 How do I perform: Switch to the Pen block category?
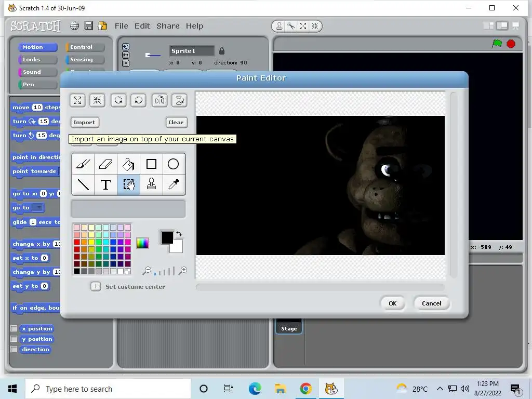tap(37, 85)
